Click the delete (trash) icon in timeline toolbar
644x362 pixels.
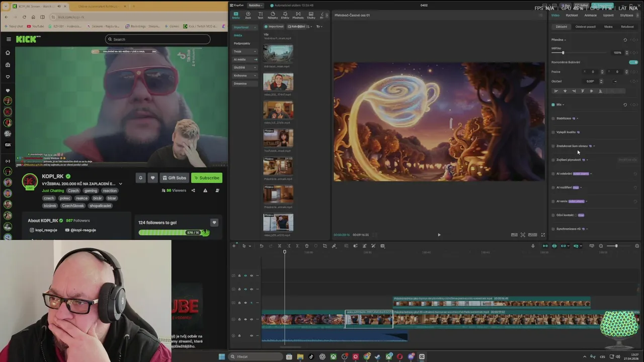click(x=306, y=246)
